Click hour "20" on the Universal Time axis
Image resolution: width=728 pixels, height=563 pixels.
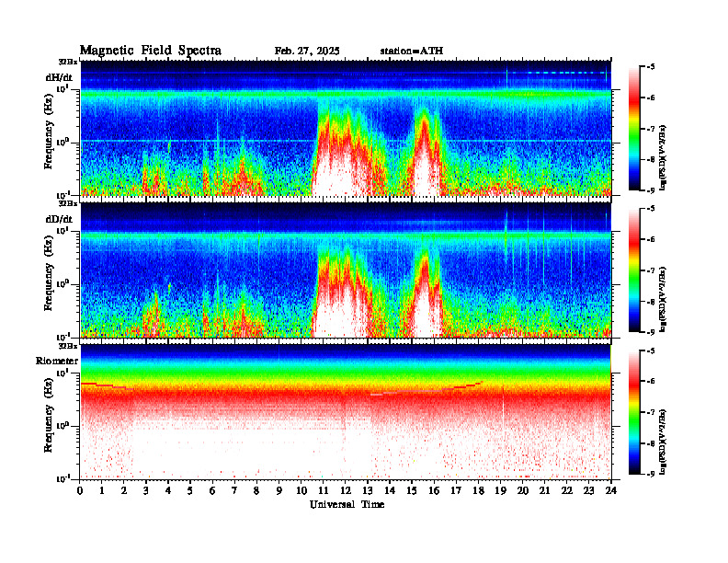click(x=523, y=490)
